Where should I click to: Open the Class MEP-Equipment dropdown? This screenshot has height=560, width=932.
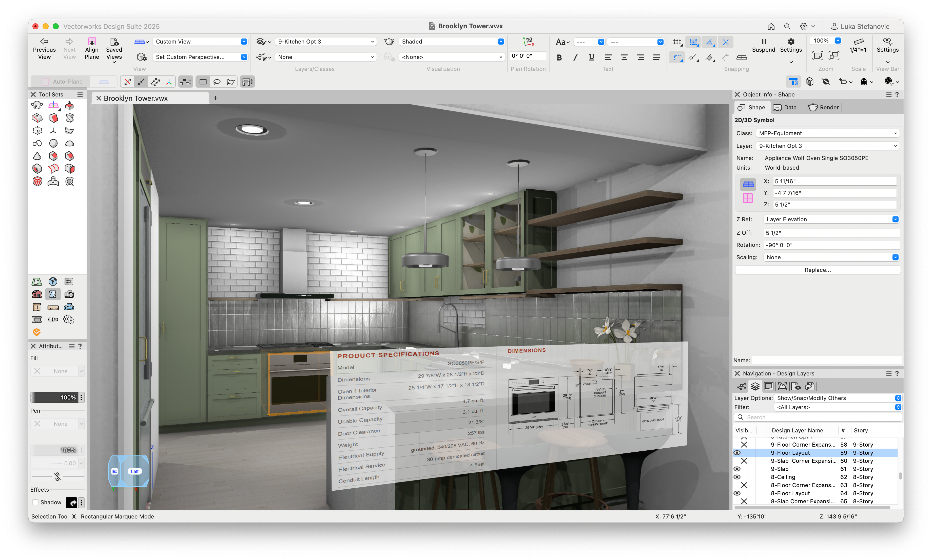(x=827, y=133)
